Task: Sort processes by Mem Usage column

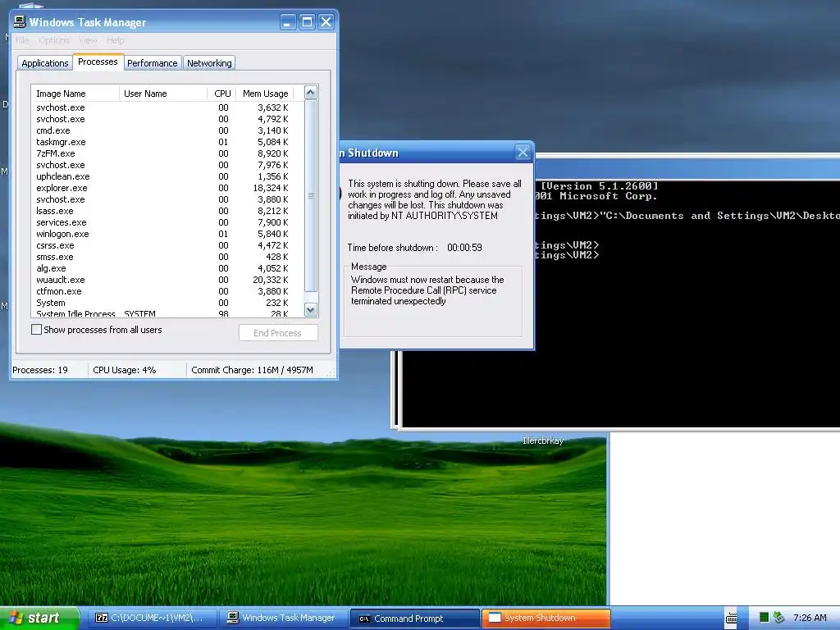Action: pos(265,94)
